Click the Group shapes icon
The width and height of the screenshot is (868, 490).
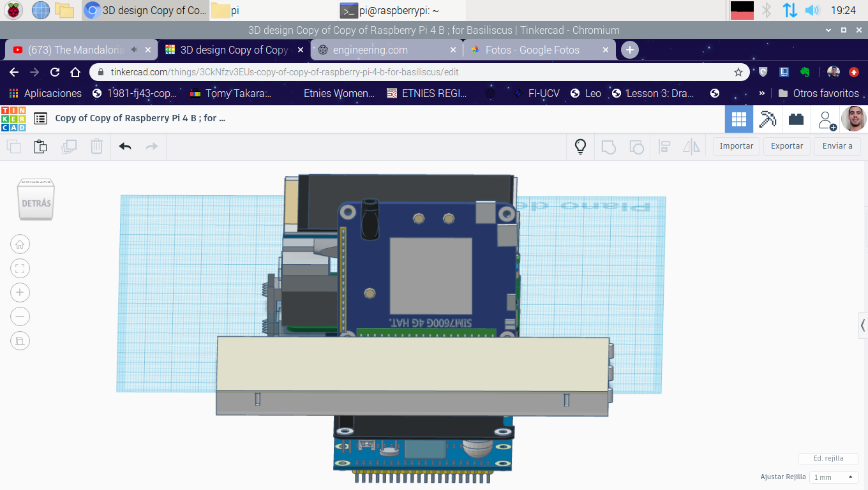coord(609,147)
